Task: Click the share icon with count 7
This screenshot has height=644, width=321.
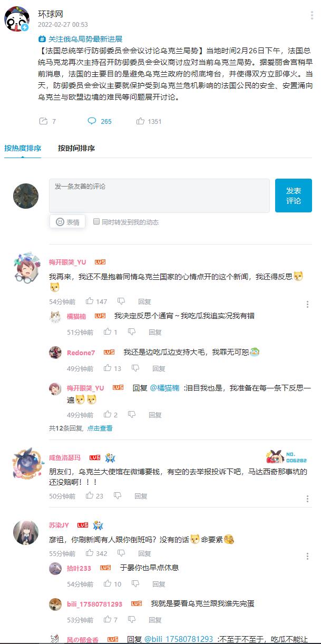Action: (43, 121)
